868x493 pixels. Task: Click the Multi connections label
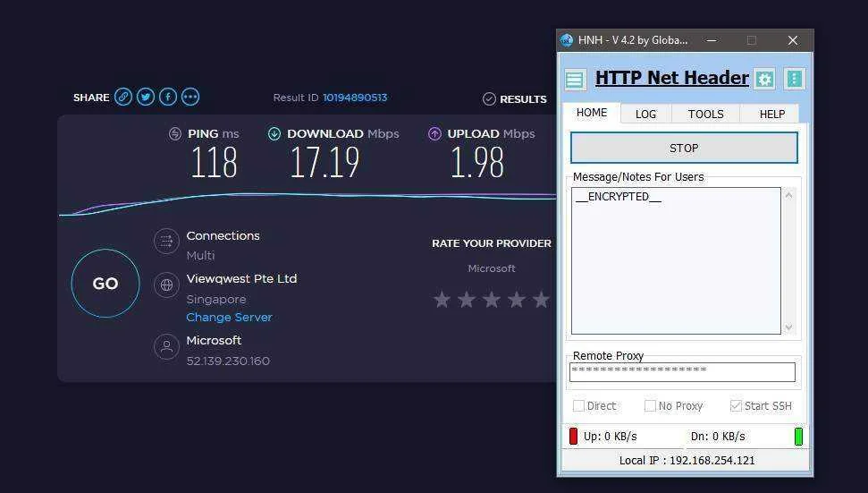click(200, 255)
